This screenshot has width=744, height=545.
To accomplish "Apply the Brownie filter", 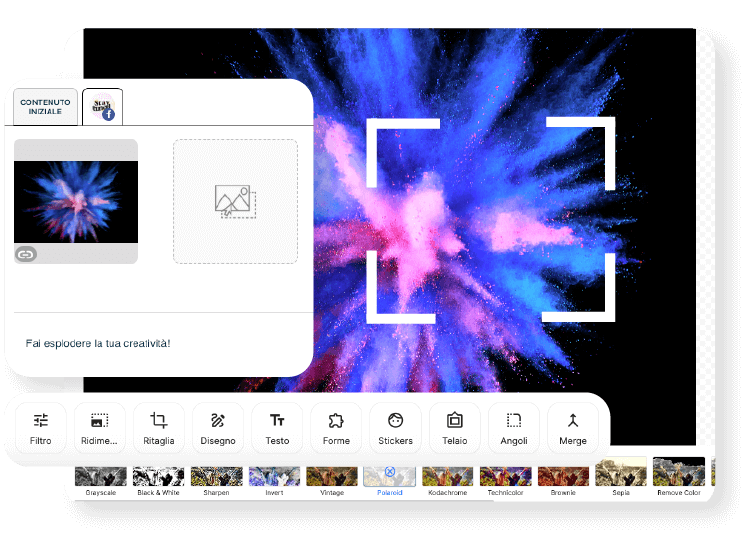I will coord(563,481).
